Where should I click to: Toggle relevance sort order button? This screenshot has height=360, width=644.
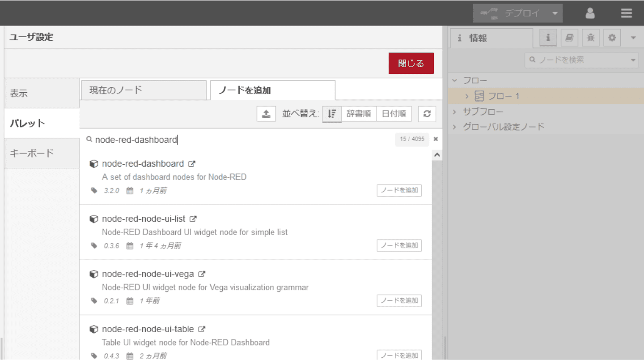tap(332, 114)
